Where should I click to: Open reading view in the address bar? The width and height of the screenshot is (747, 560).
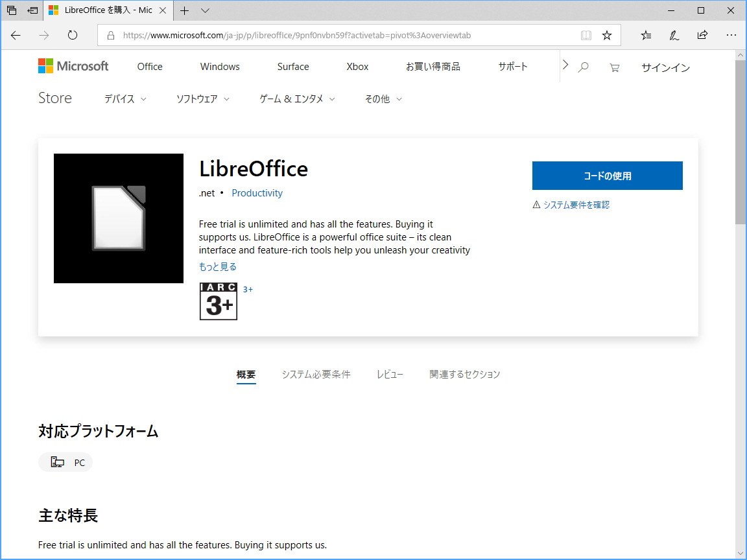click(x=586, y=36)
